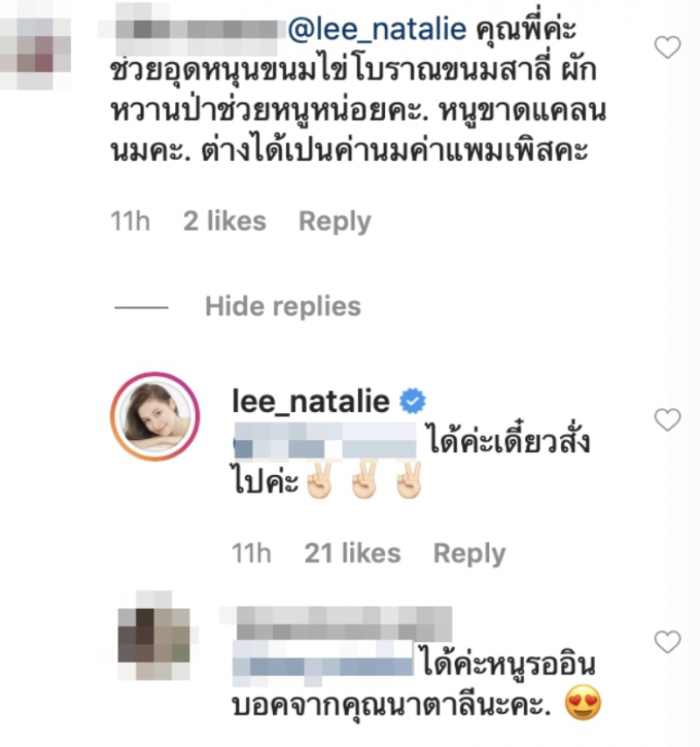Collapse the thread with Hide replies
The width and height of the screenshot is (700, 747).
click(x=283, y=306)
